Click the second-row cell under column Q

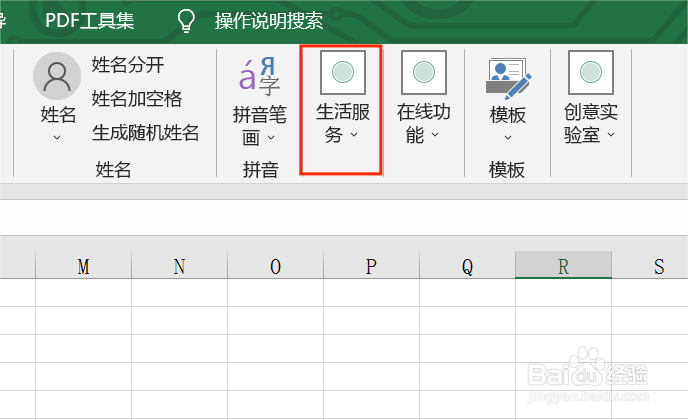click(467, 321)
